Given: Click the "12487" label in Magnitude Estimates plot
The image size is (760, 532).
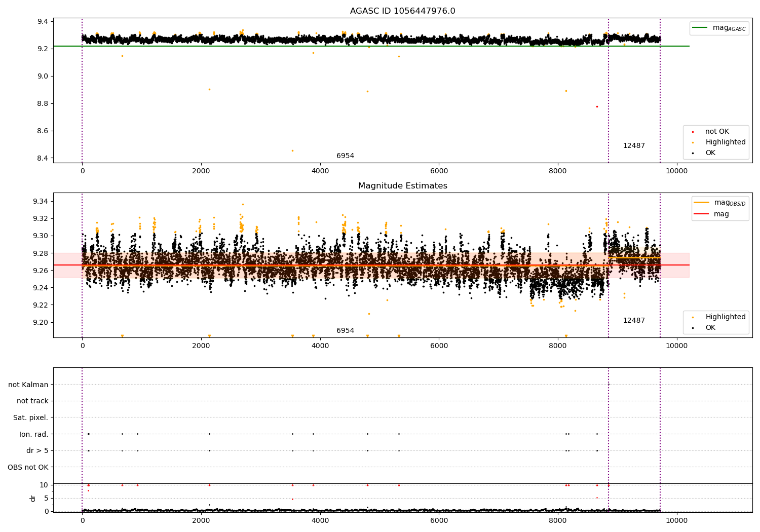Looking at the screenshot, I should click(634, 321).
